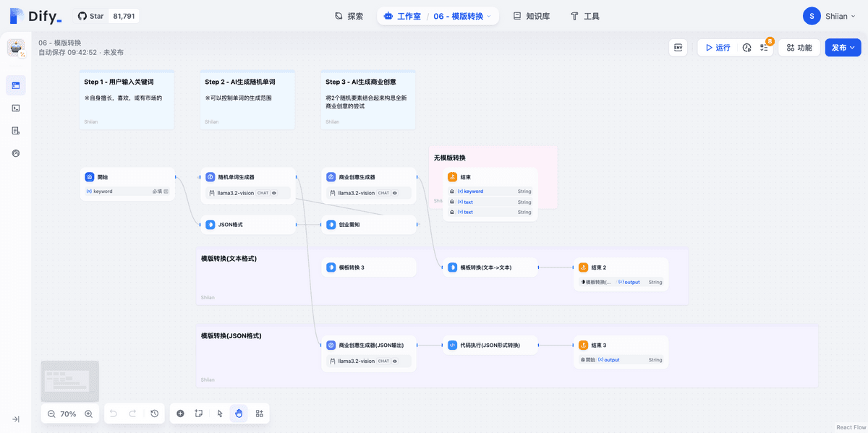868x433 pixels.
Task: Open the 探索 explore tab
Action: (349, 16)
